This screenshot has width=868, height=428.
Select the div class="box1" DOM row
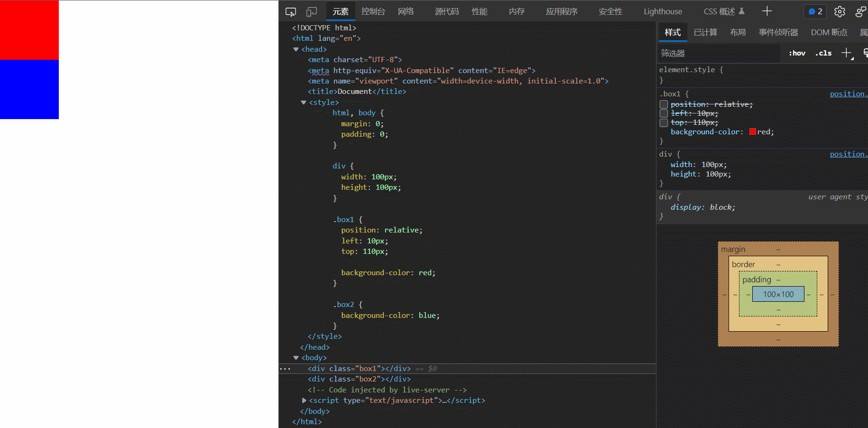click(x=467, y=369)
